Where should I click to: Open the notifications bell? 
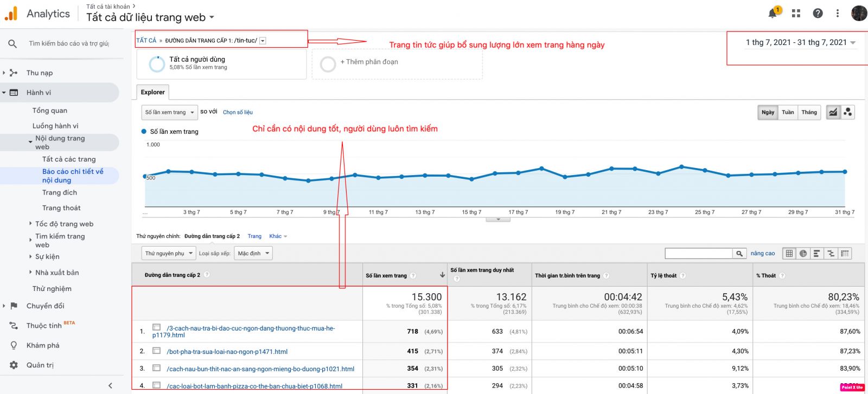pos(773,14)
